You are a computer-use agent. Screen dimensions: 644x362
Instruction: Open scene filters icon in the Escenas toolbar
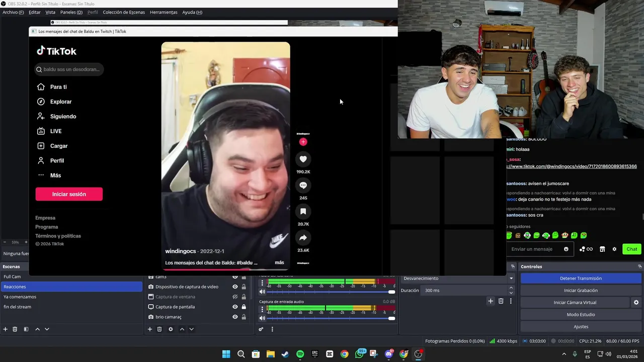26,329
